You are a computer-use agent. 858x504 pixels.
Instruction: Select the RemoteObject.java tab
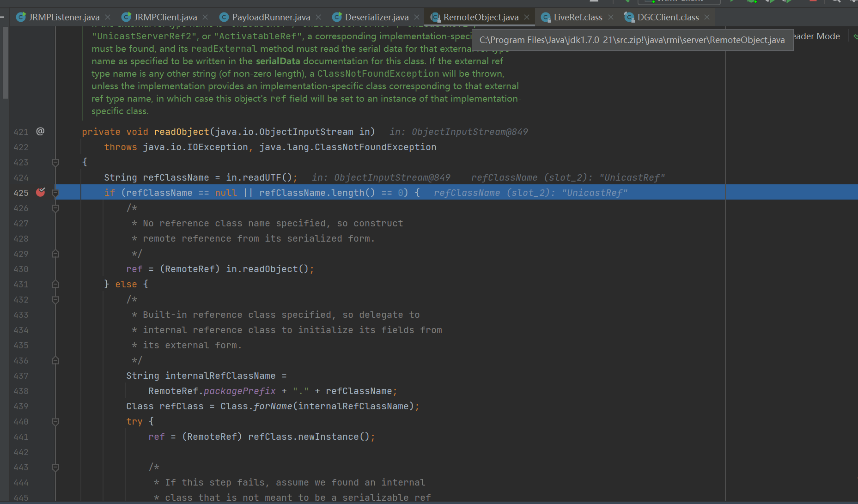[481, 17]
